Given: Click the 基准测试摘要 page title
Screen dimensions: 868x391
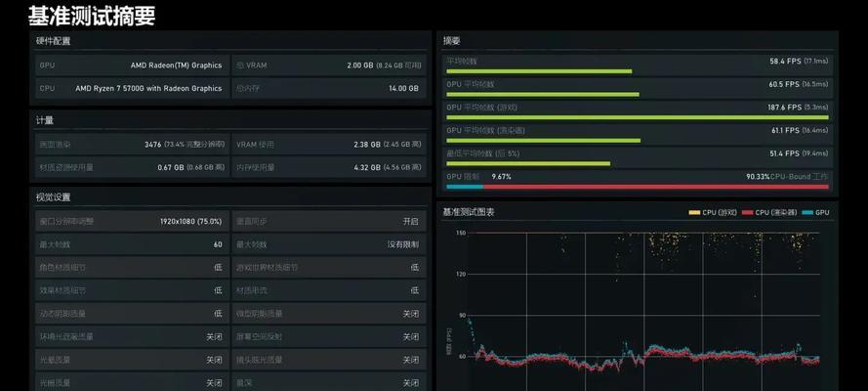Looking at the screenshot, I should tap(92, 16).
